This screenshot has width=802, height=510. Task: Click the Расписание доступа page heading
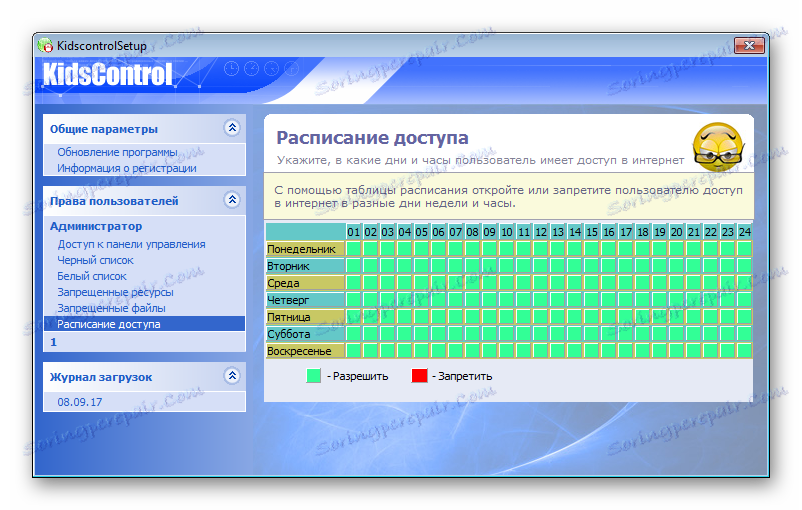coord(372,138)
